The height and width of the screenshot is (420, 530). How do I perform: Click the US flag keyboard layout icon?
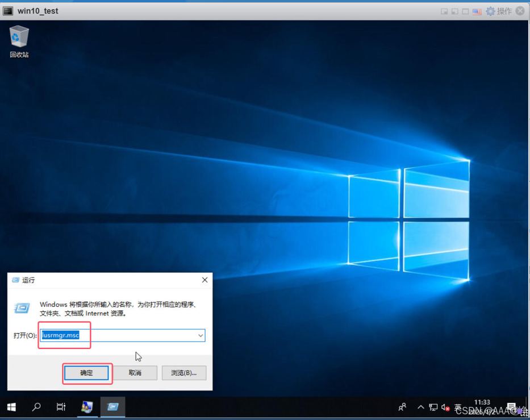[477, 11]
